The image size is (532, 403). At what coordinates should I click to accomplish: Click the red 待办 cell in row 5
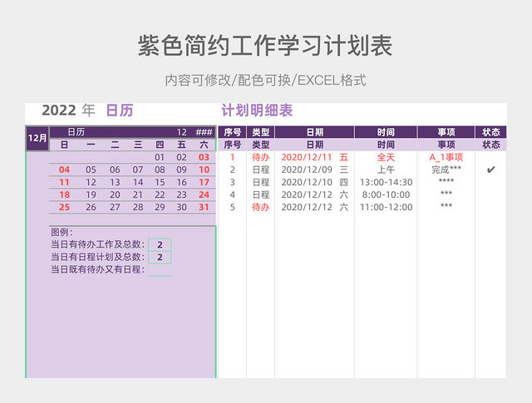click(260, 207)
